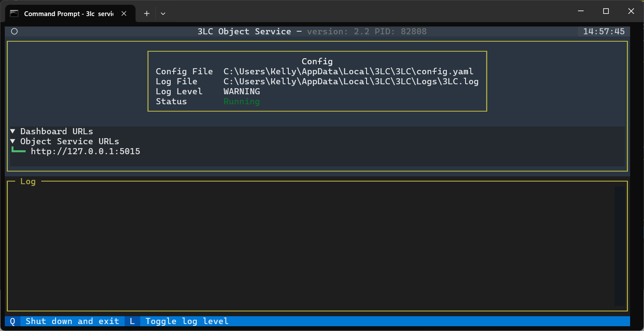This screenshot has width=644, height=331.
Task: Click the Config heading in the box
Action: (317, 61)
